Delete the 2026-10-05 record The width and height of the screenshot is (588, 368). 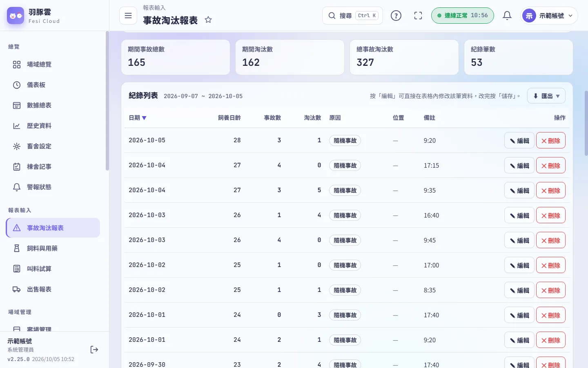click(551, 141)
